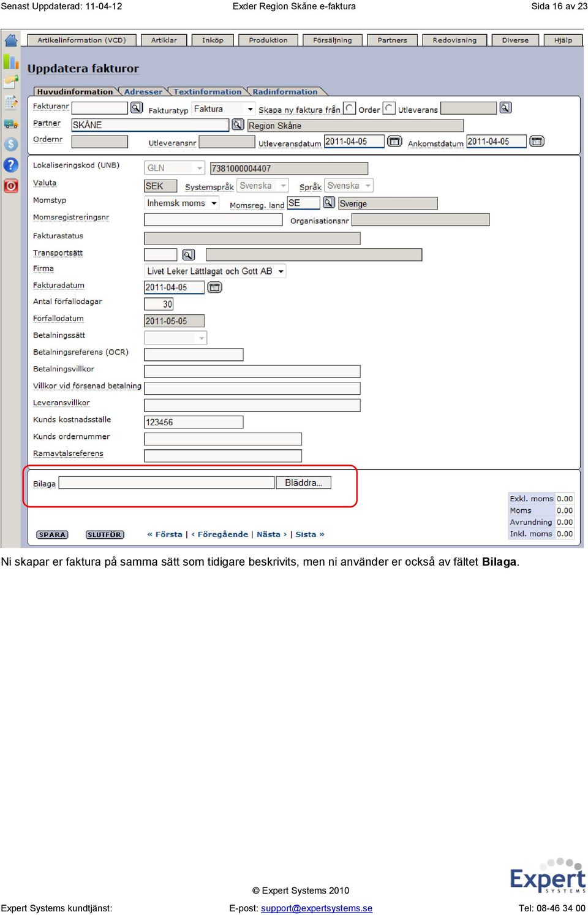Open magnifier lookup next to Utleverans field
This screenshot has width=588, height=915.
coord(505,108)
